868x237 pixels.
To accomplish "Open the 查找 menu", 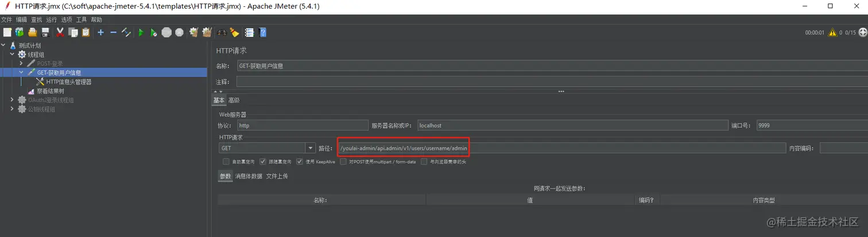I will coord(37,20).
